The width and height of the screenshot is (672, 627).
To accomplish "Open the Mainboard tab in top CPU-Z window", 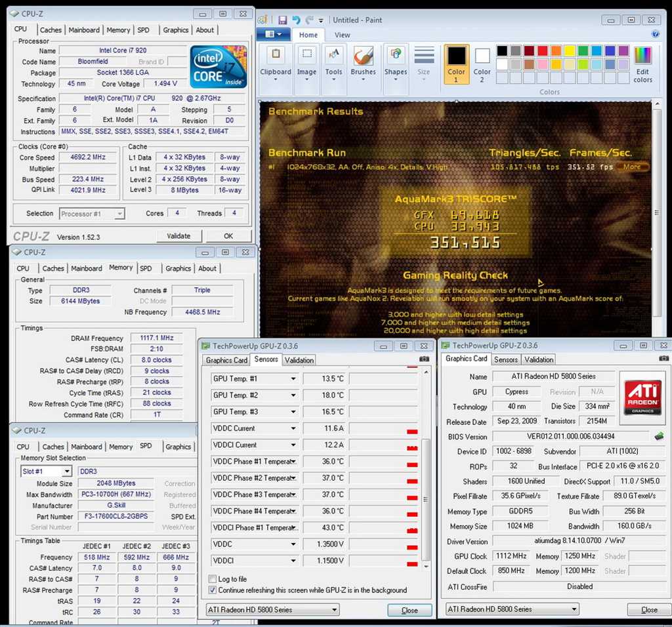I will tap(84, 30).
